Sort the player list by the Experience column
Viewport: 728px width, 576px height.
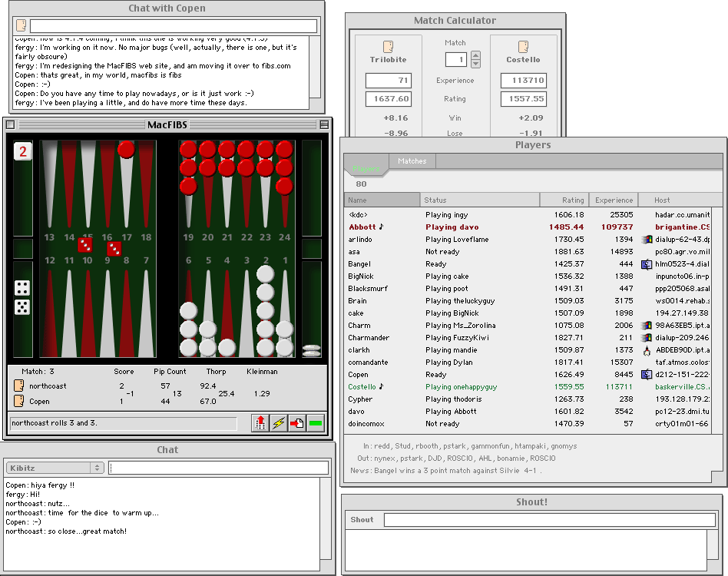[614, 200]
